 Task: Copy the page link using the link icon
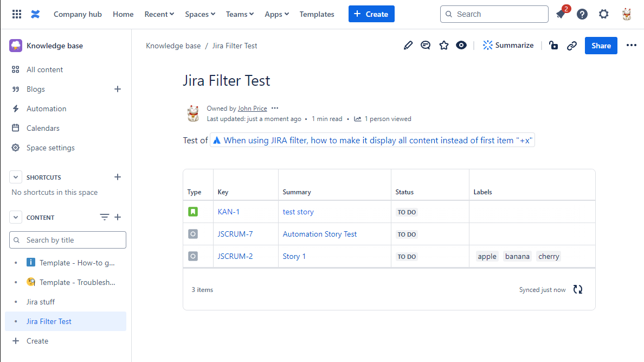click(572, 46)
